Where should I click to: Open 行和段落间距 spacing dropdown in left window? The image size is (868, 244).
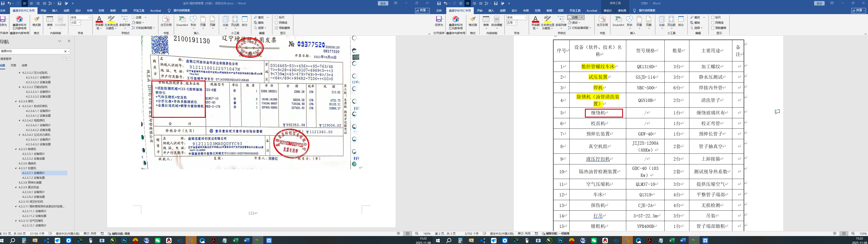click(x=154, y=28)
